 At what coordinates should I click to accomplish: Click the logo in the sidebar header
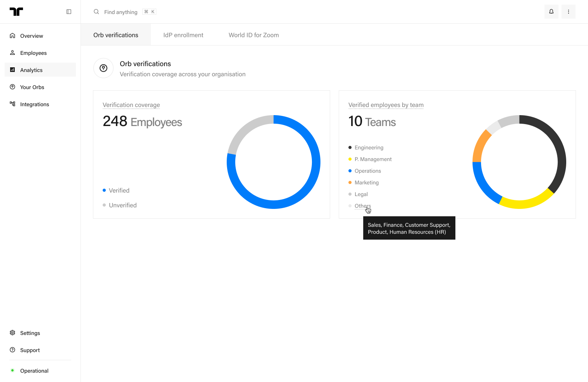click(16, 12)
